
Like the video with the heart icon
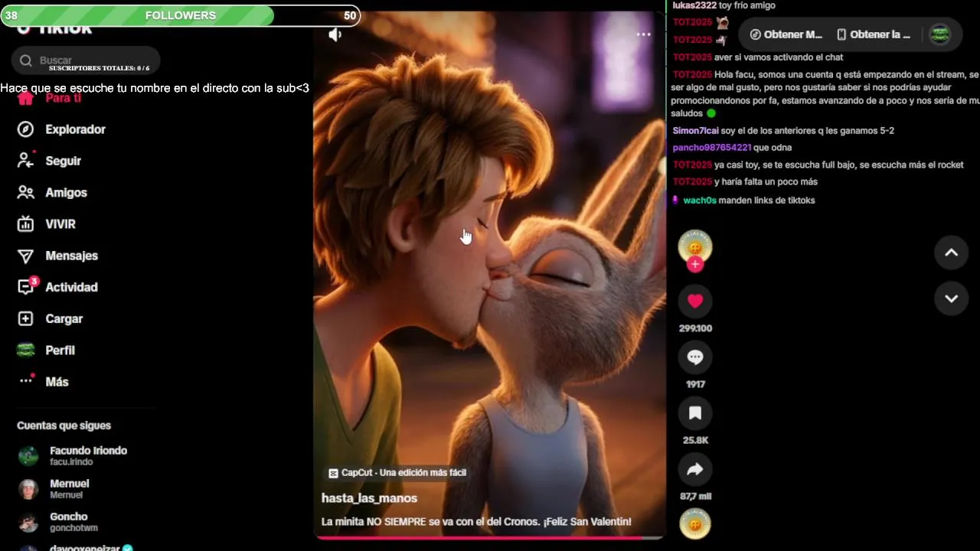pos(695,302)
